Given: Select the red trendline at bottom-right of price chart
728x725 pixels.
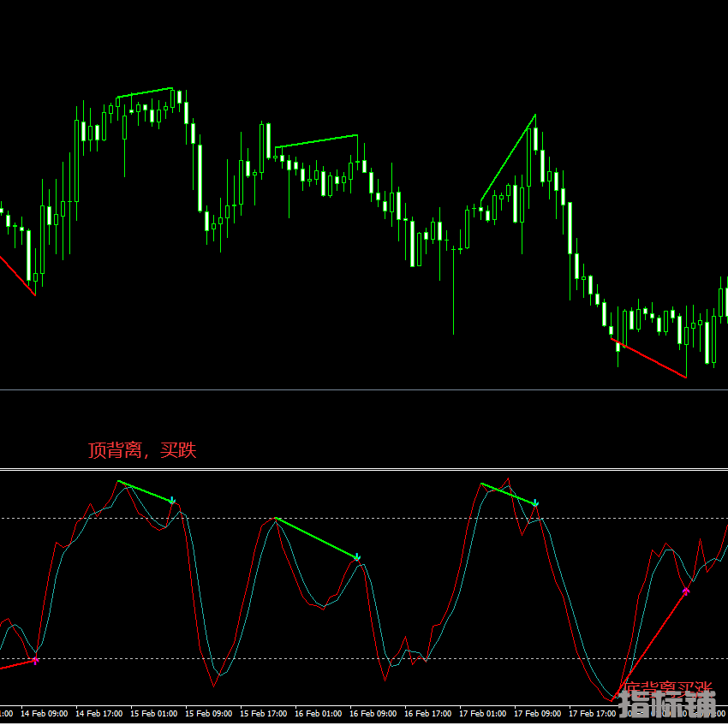Looking at the screenshot, I should click(x=649, y=358).
